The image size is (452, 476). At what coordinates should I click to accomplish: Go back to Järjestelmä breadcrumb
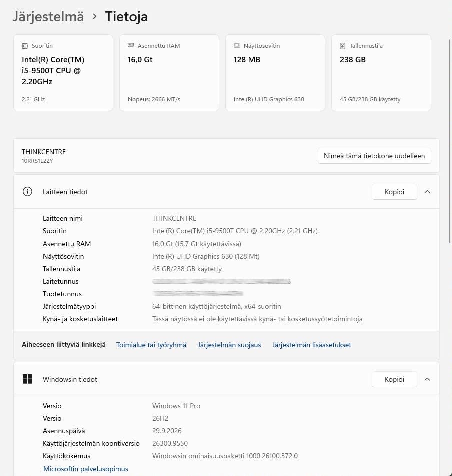pos(48,16)
